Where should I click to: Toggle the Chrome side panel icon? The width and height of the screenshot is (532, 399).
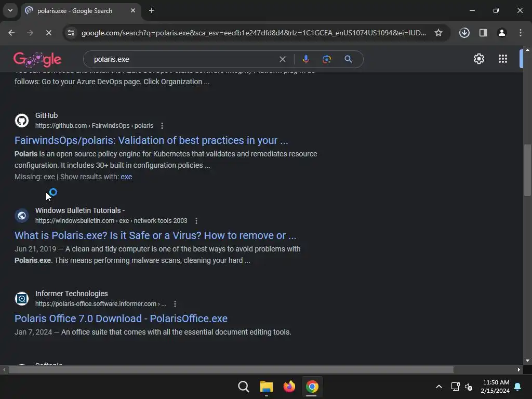coord(483,33)
